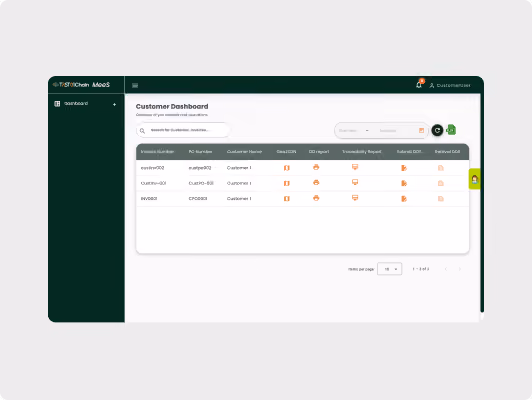Toggle sidebar with hamburger menu icon
Image resolution: width=532 pixels, height=400 pixels.
click(x=135, y=85)
